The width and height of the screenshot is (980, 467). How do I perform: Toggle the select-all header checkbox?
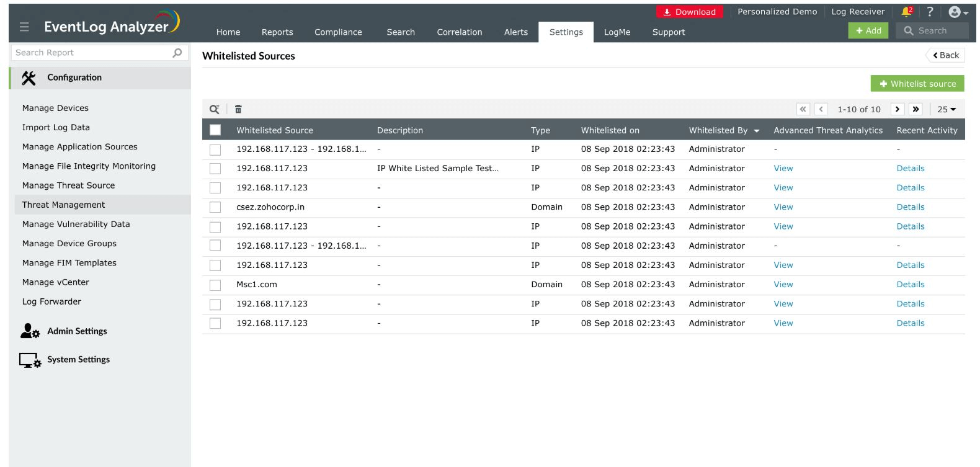tap(215, 130)
